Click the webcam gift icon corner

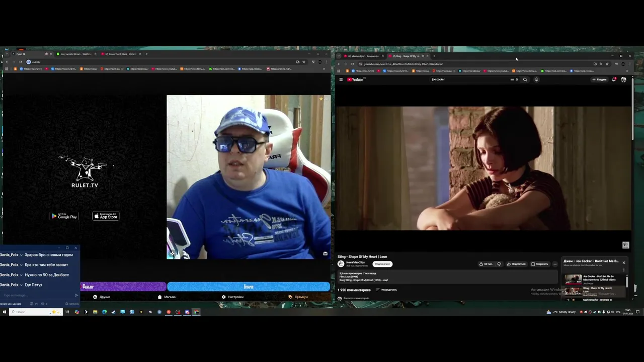(325, 253)
